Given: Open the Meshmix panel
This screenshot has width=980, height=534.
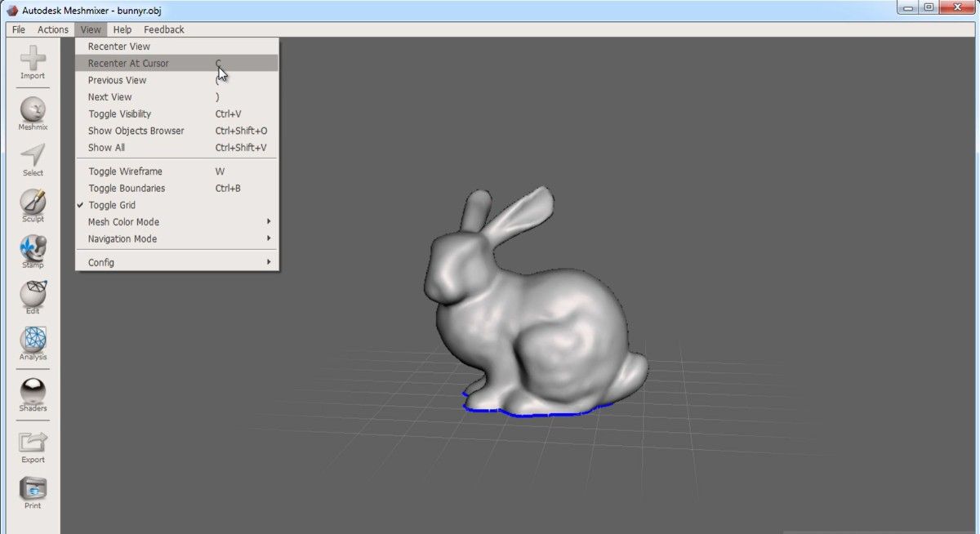Looking at the screenshot, I should (33, 113).
